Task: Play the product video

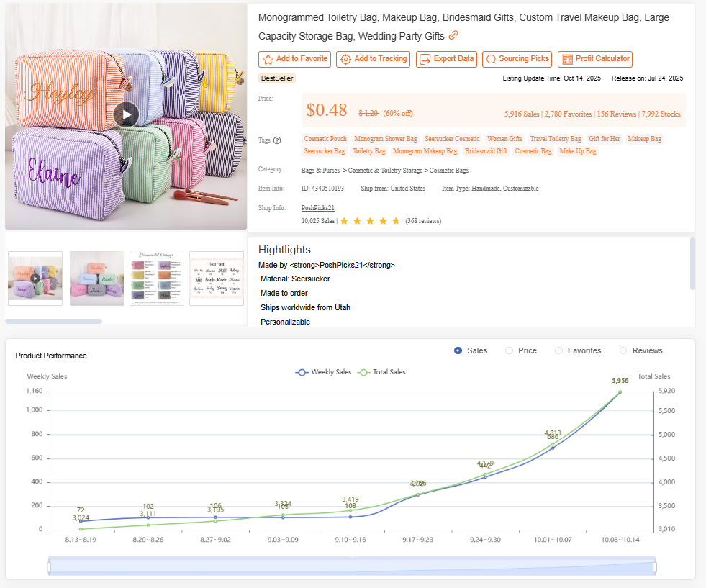Action: [126, 114]
